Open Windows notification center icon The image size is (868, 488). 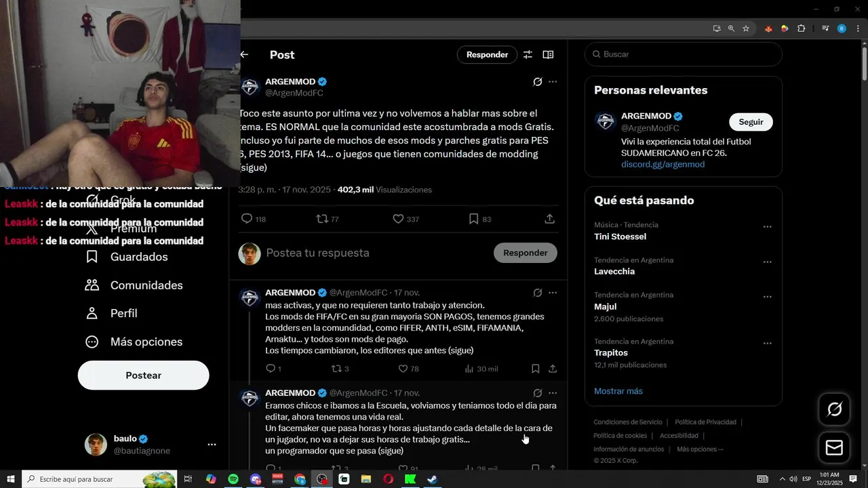pyautogui.click(x=853, y=479)
